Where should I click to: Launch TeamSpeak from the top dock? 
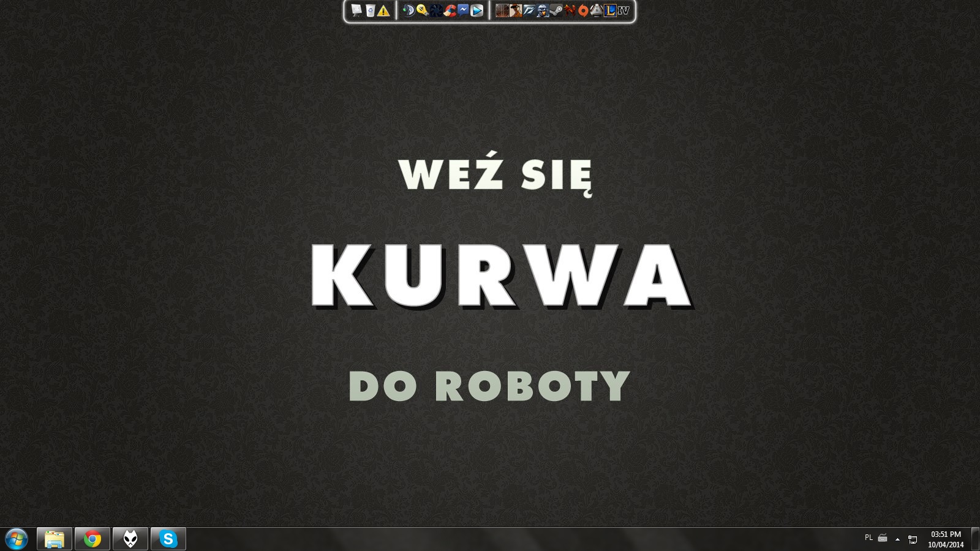pyautogui.click(x=409, y=10)
